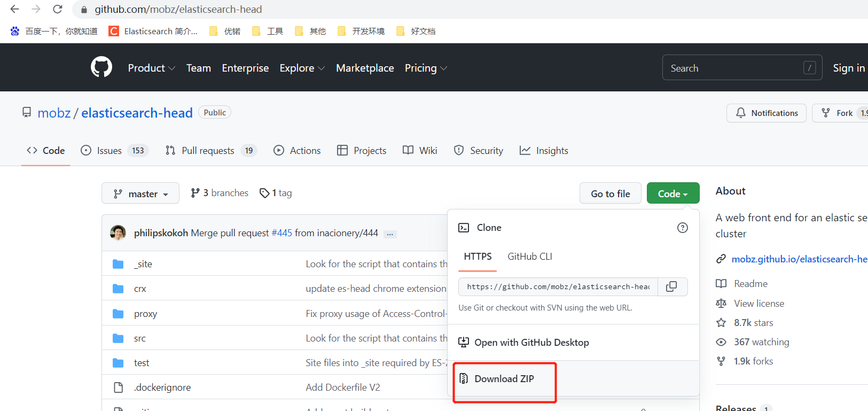Click the Fork button
Screen dimensions: 868x411
(x=840, y=113)
